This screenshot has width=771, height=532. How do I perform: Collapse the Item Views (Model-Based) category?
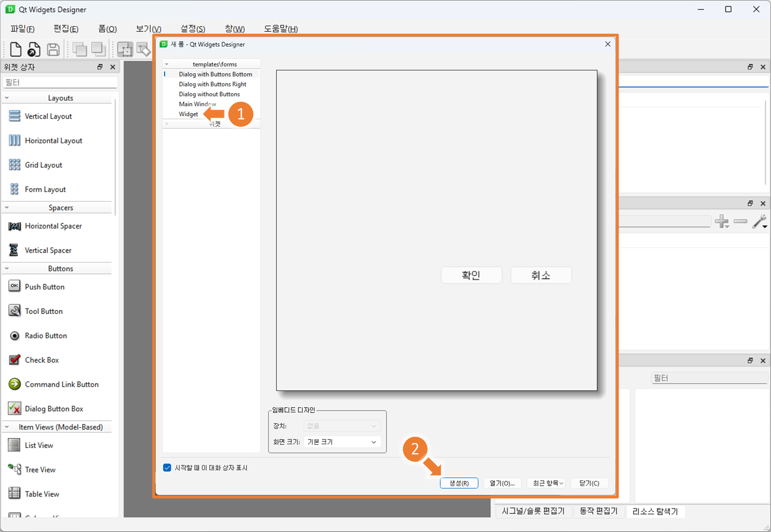click(7, 427)
